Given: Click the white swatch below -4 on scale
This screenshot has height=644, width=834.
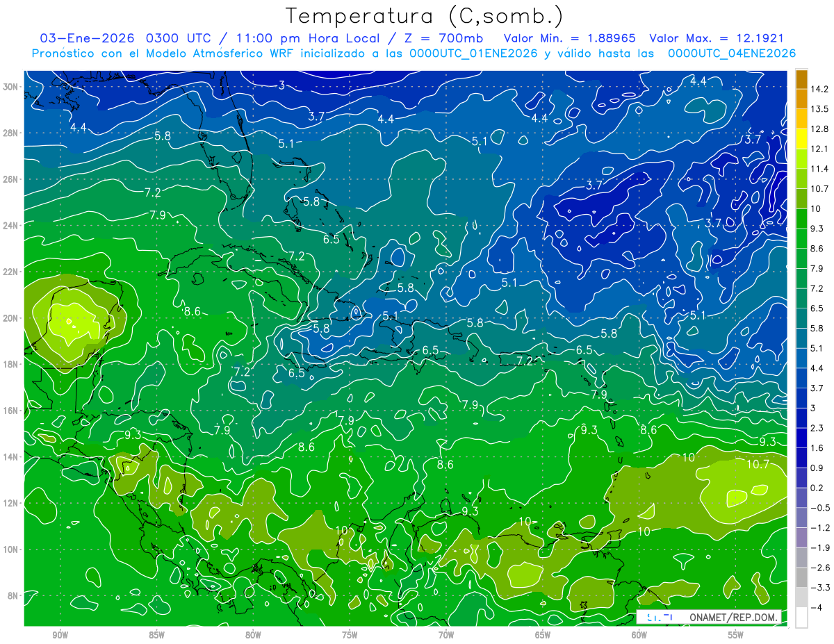Looking at the screenshot, I should (x=801, y=618).
